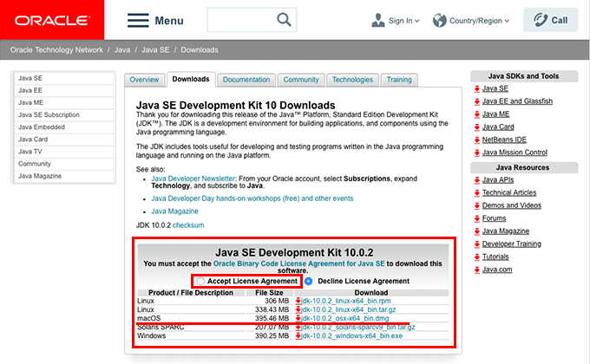Screen dimensions: 590x364
Task: Click the search magnifier icon
Action: (284, 20)
